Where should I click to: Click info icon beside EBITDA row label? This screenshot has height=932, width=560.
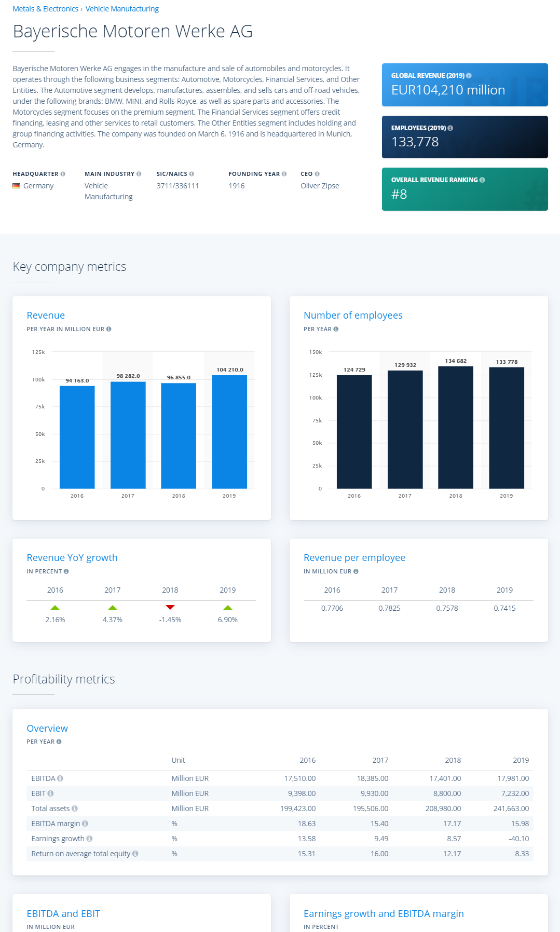coord(60,778)
